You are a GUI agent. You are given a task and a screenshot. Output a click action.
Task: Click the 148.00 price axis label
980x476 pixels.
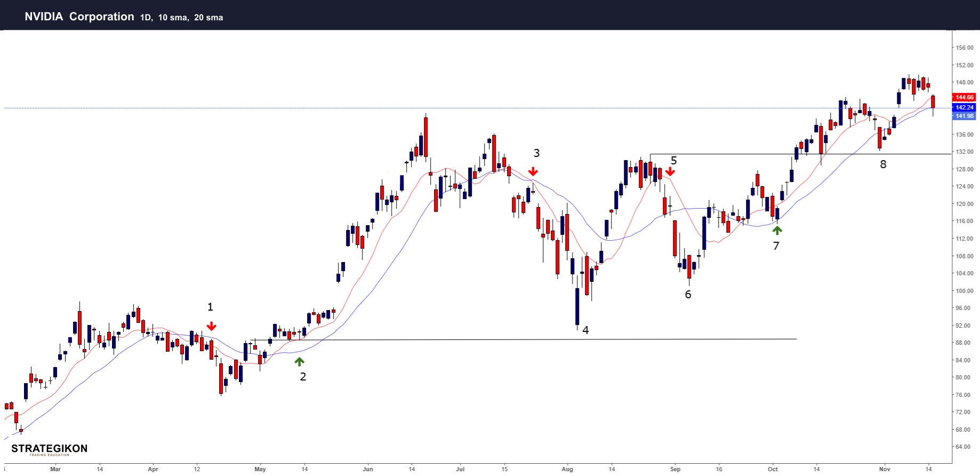tap(965, 82)
